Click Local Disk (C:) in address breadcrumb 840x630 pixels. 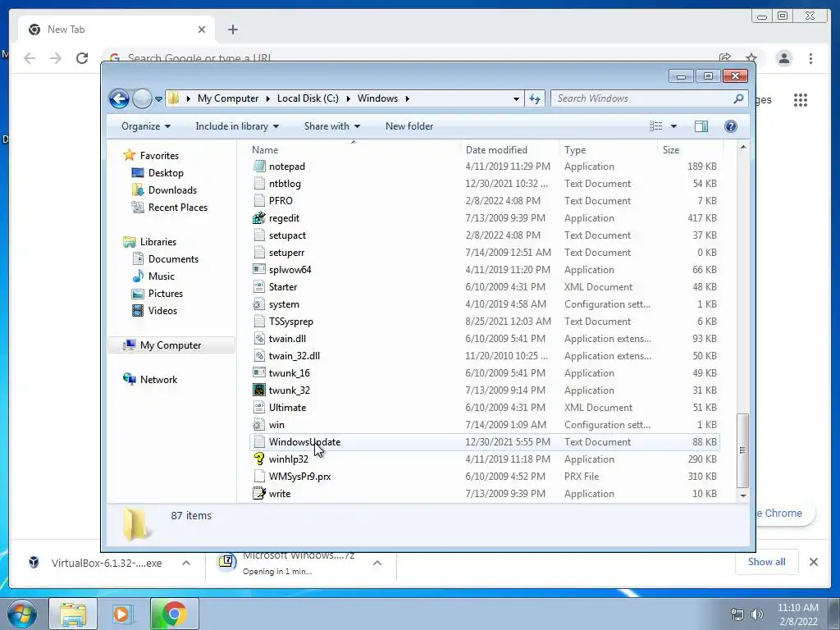click(x=308, y=98)
